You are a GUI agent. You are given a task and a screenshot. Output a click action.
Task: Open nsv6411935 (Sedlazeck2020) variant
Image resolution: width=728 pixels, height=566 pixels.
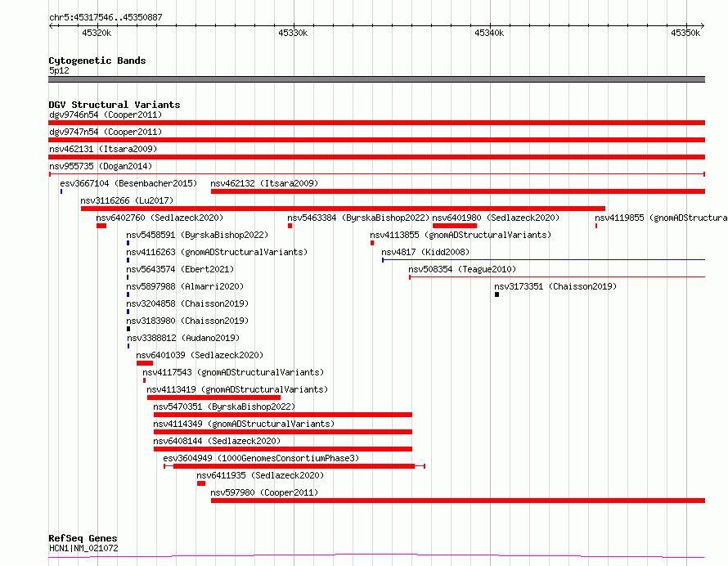click(260, 475)
